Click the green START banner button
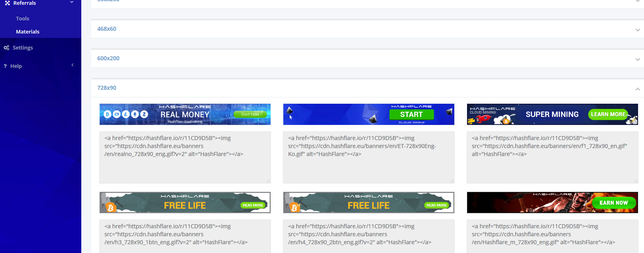Image resolution: width=644 pixels, height=253 pixels. [411, 115]
